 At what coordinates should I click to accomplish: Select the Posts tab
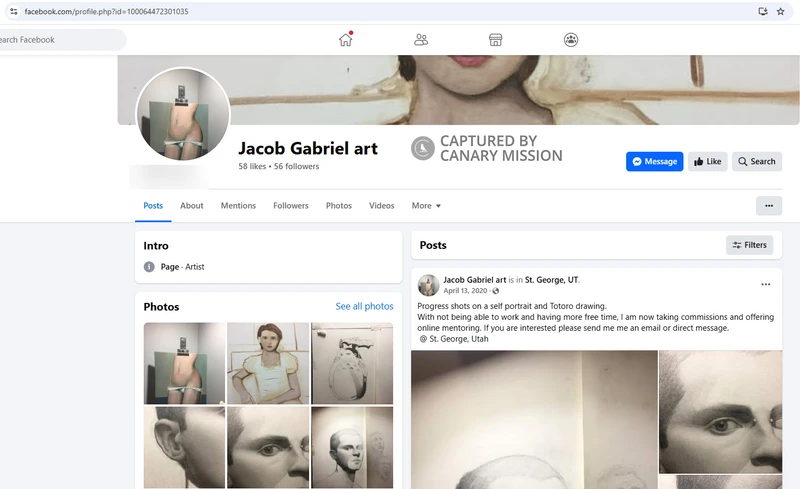click(x=153, y=206)
